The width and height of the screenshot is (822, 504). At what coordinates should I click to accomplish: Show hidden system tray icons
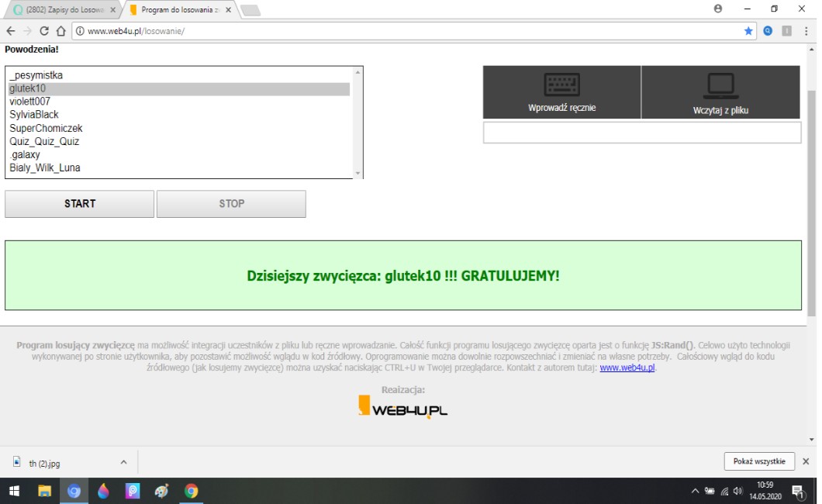pos(695,491)
